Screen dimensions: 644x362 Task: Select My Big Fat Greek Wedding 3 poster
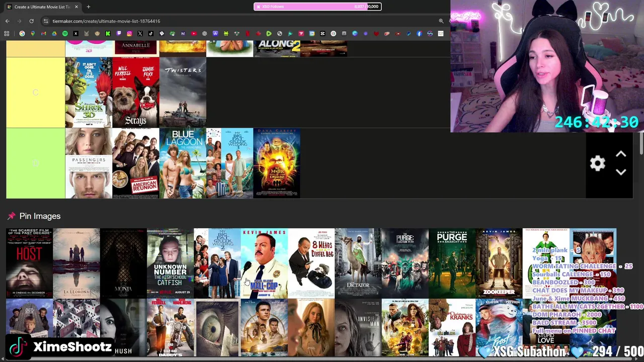pos(229,163)
